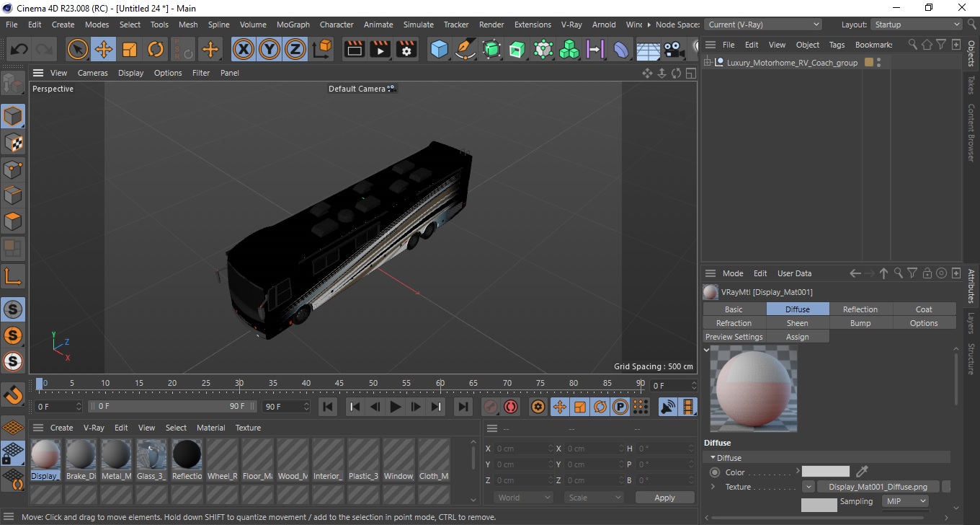Image resolution: width=980 pixels, height=525 pixels.
Task: Enable the Diffuse Color radio button
Action: (715, 472)
